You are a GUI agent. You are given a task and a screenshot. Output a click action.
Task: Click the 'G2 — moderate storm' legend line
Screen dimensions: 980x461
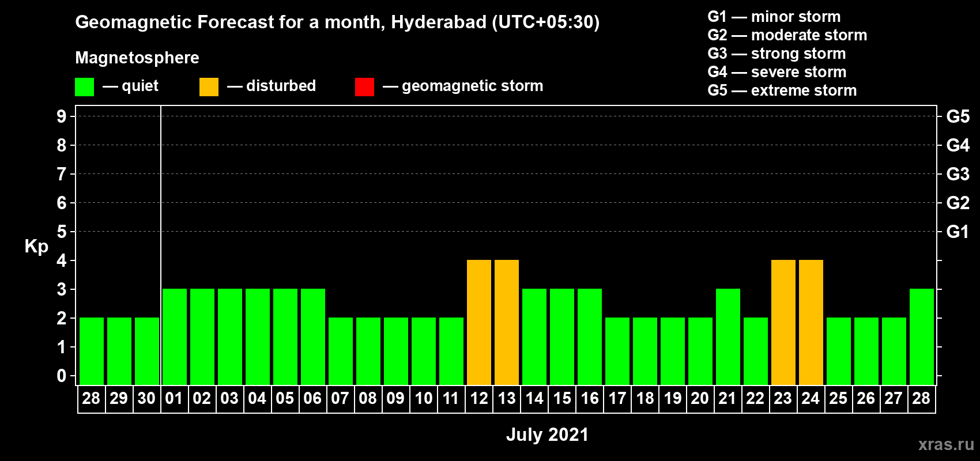click(787, 35)
